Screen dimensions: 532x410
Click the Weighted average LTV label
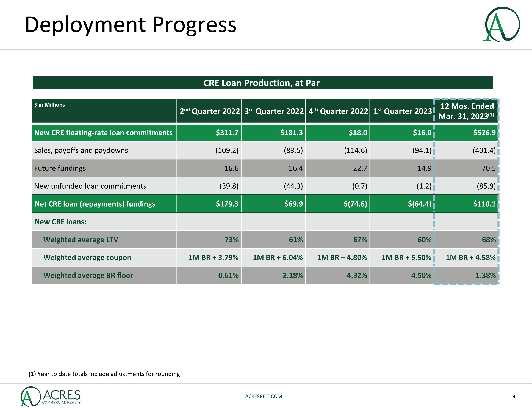point(81,240)
